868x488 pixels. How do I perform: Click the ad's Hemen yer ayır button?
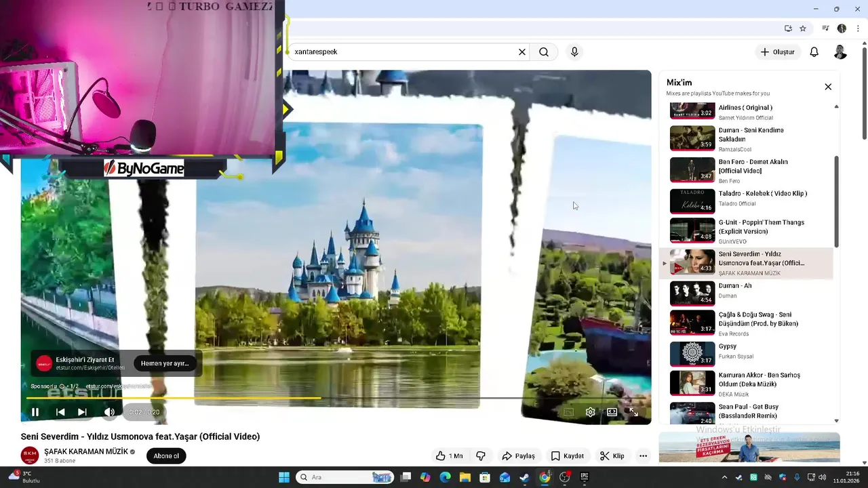tap(165, 363)
